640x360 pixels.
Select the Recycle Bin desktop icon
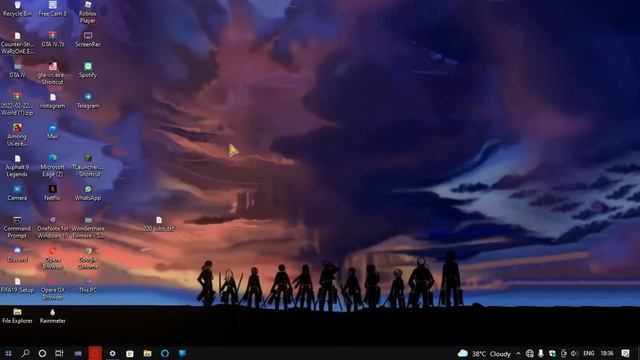coord(17,9)
